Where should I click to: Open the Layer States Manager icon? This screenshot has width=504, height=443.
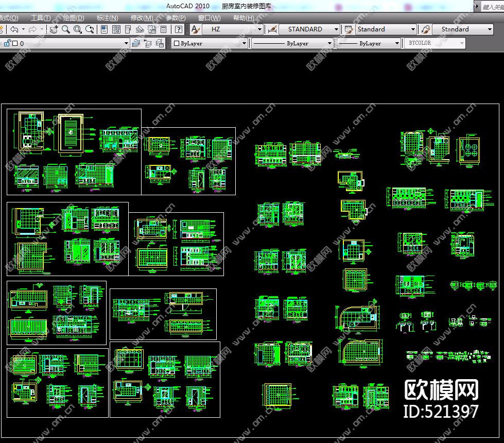160,43
